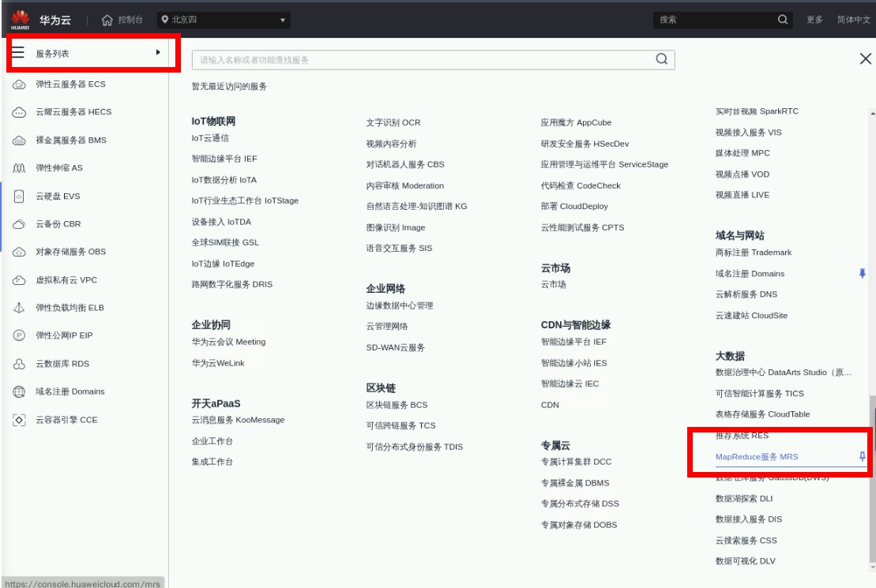The width and height of the screenshot is (876, 588).
Task: Open the 简体中文 language selector
Action: [853, 20]
